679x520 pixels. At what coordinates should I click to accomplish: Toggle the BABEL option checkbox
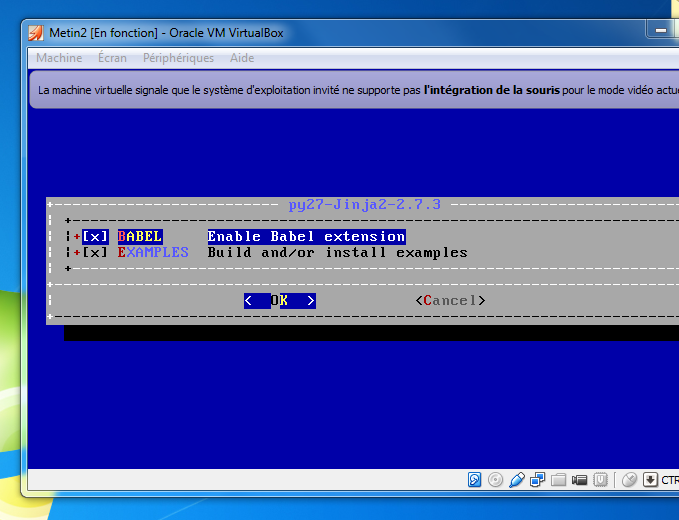pos(95,236)
